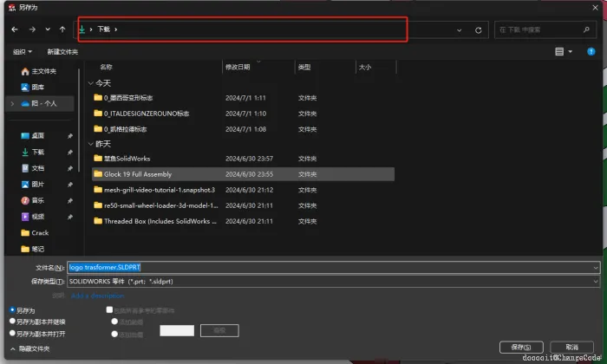Open the view options dropdown arrow
This screenshot has width=607, height=364.
[x=571, y=51]
